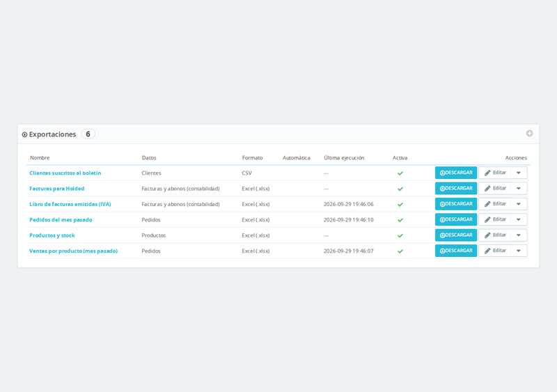Edit the Ventas por producto export
The height and width of the screenshot is (392, 557).
(495, 251)
